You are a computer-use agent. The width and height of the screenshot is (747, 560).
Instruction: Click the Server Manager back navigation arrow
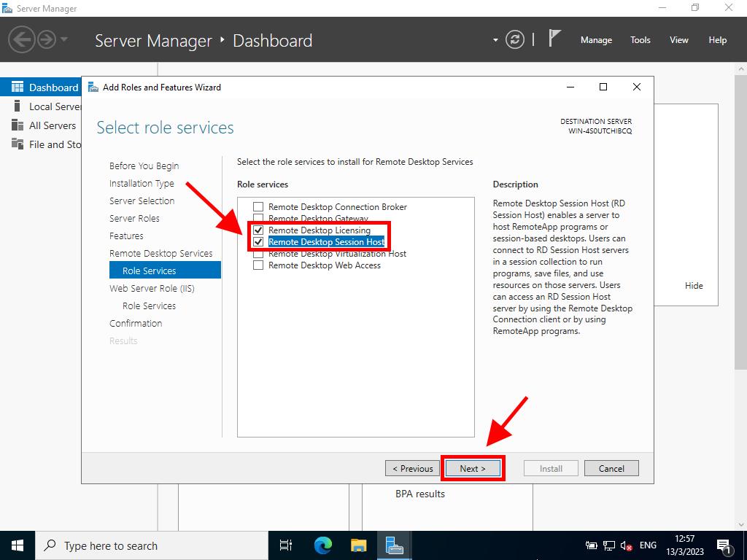[21, 39]
